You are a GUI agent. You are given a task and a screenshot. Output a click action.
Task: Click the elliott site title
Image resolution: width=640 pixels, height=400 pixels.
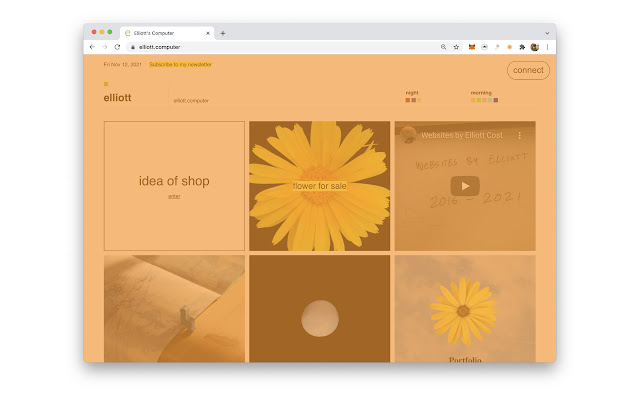tap(118, 98)
